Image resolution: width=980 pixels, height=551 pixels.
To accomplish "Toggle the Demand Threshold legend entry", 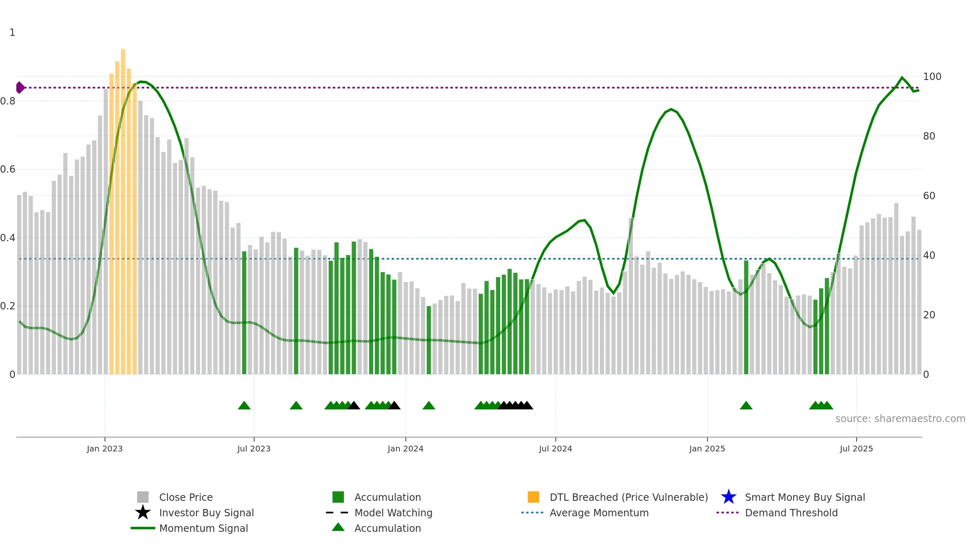I will [777, 513].
